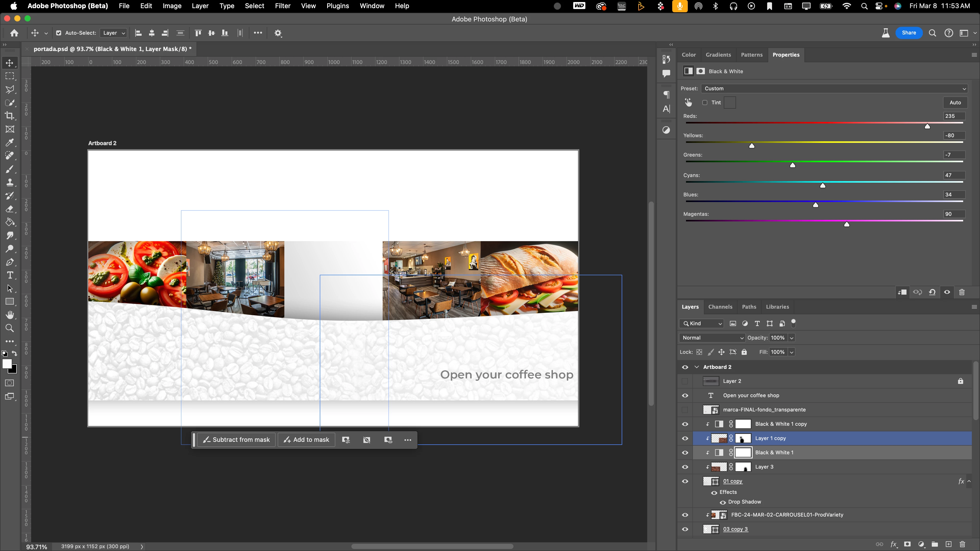Hide the Layer 3 visibility eye
This screenshot has height=551, width=980.
coord(685,467)
